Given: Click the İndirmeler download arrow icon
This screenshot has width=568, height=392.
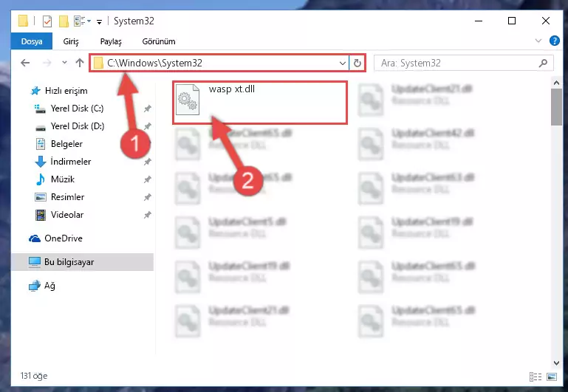Looking at the screenshot, I should [x=40, y=162].
